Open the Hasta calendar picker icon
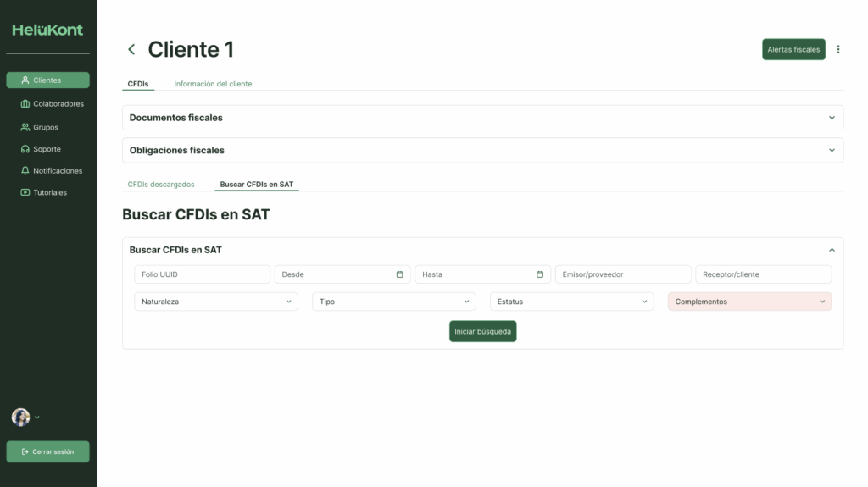 [540, 274]
